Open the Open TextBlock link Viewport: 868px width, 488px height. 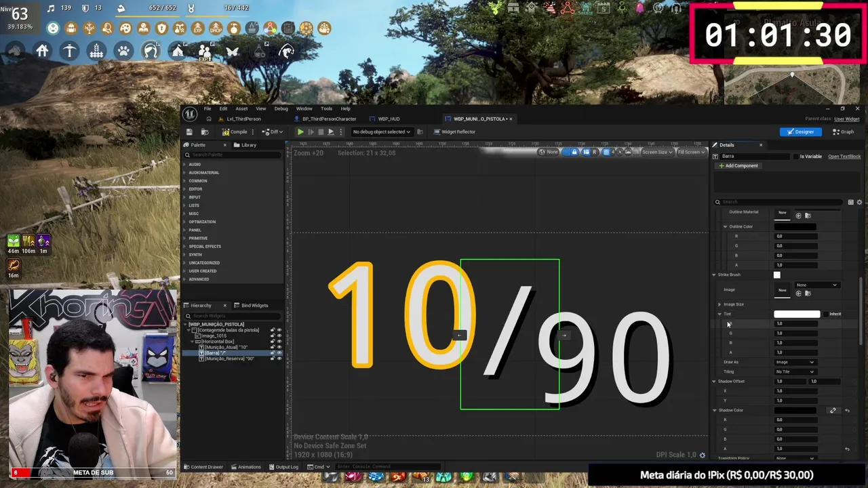coord(844,157)
